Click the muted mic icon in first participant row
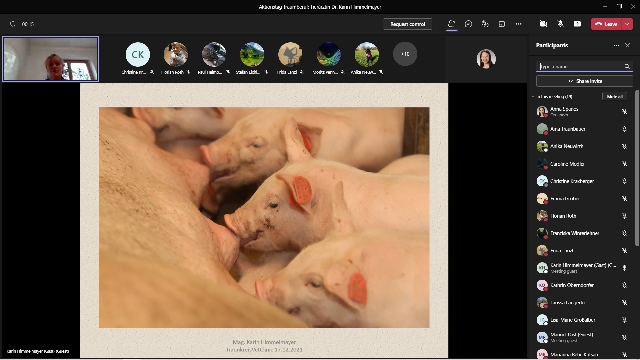The height and width of the screenshot is (360, 640). pos(624,111)
